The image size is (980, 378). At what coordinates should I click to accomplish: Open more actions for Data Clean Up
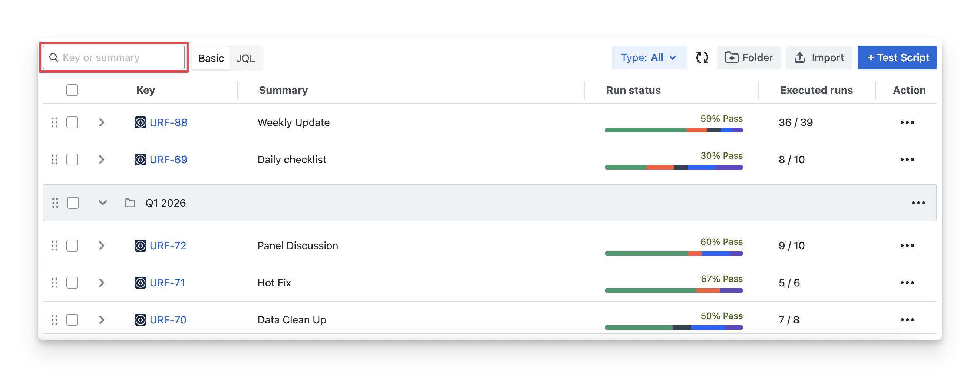(907, 320)
